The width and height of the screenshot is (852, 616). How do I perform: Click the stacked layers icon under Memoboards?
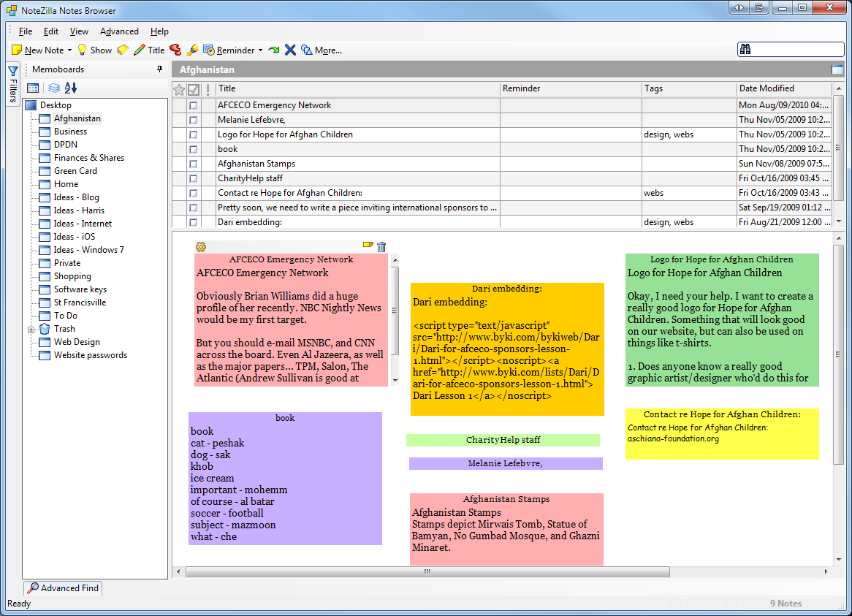point(54,88)
